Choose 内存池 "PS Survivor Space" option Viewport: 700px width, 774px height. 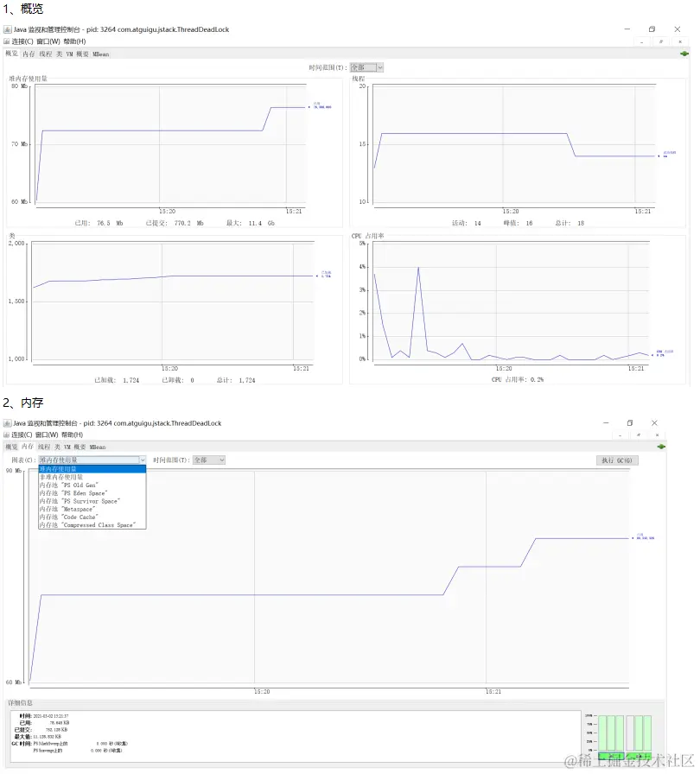point(92,501)
